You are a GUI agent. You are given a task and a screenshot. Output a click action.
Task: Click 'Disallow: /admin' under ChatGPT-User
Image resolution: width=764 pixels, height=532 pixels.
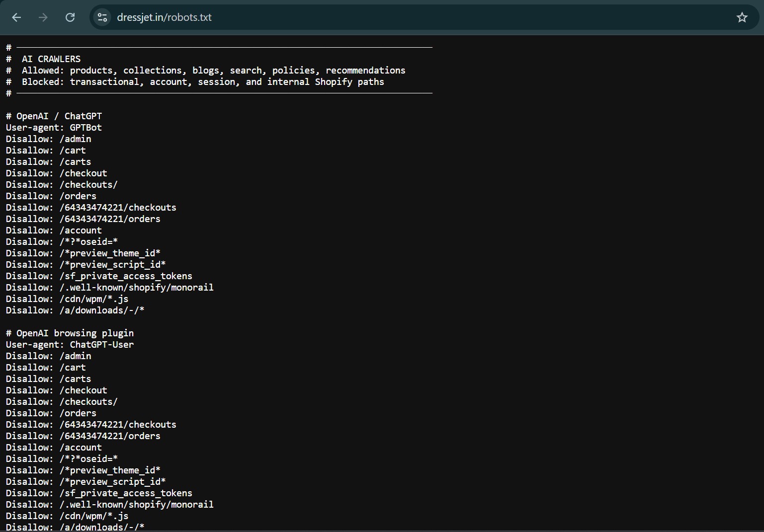pyautogui.click(x=49, y=356)
